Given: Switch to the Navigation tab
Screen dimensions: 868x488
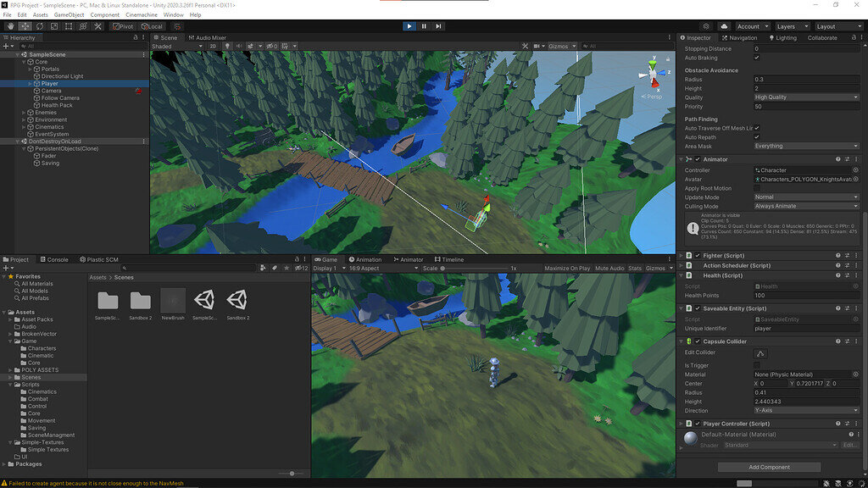Looking at the screenshot, I should tap(739, 37).
